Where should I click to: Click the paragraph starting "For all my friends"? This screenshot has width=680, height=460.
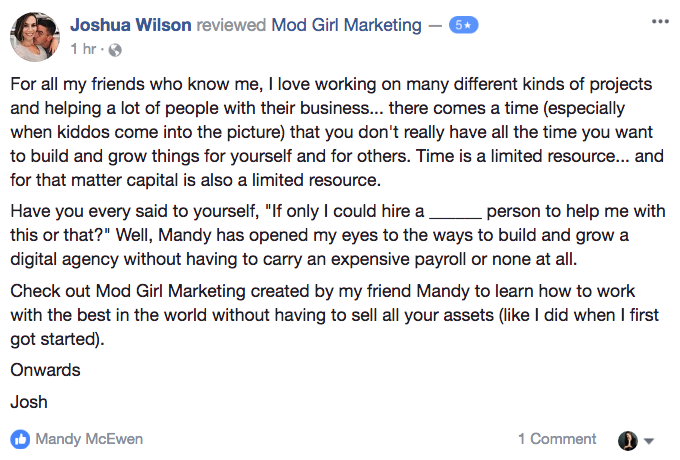coord(330,129)
